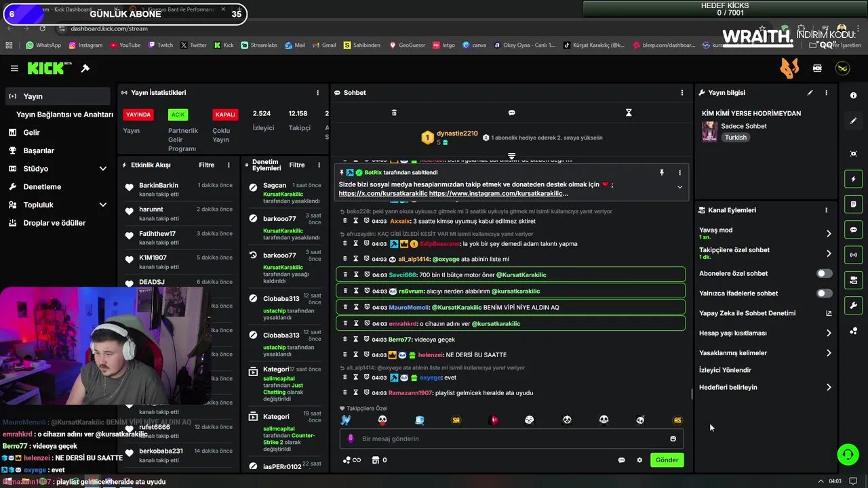Screen dimensions: 868x488
Task: Open the Denetleme page
Action: click(42, 186)
